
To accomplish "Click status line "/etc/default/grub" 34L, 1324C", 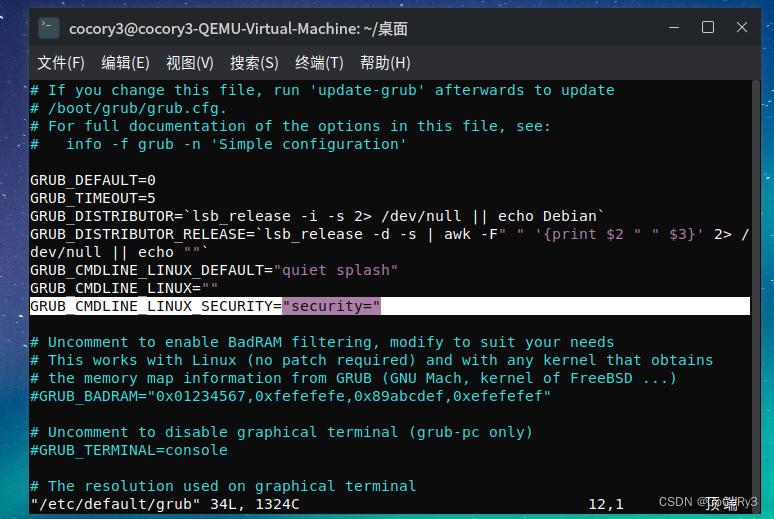I will 165,504.
